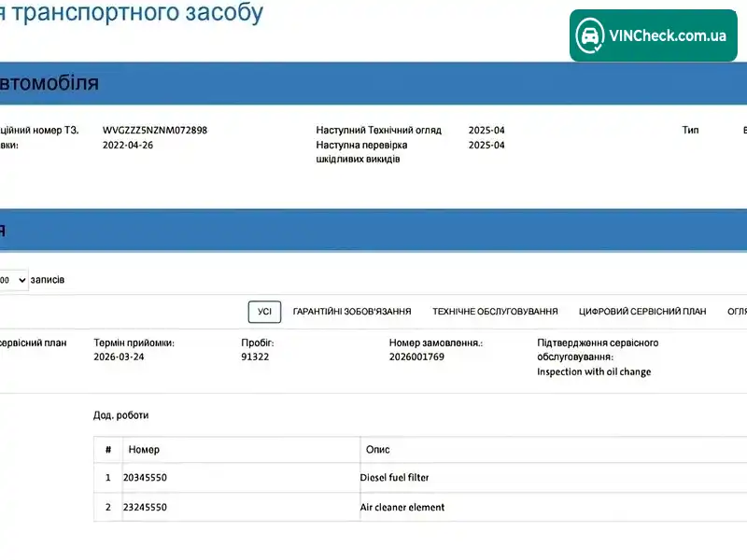This screenshot has width=747, height=560.
Task: Open the records-per-page dropdown
Action: (13, 280)
